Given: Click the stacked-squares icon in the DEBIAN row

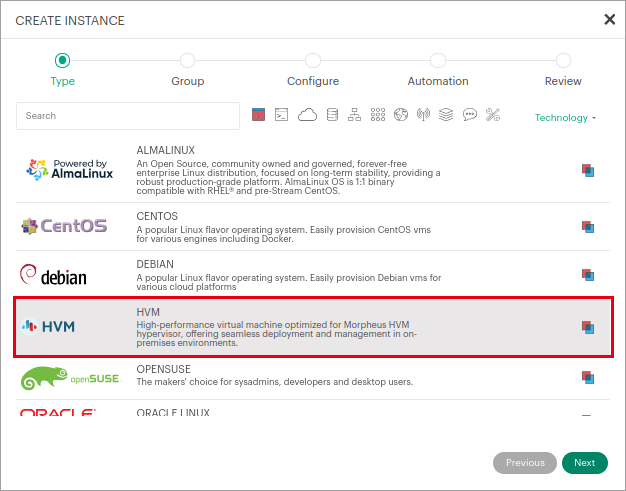Looking at the screenshot, I should [588, 275].
